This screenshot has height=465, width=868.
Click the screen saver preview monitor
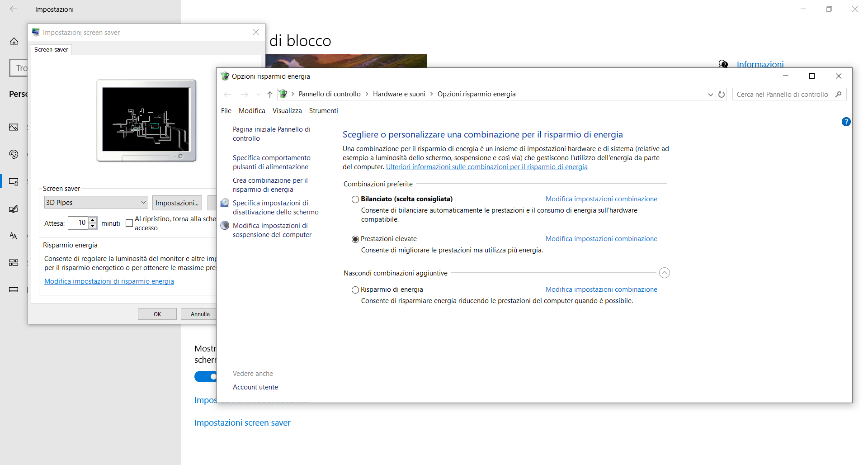[x=146, y=120]
